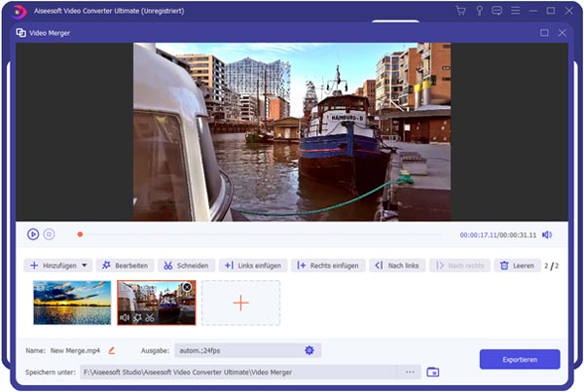This screenshot has height=392, width=584.
Task: Click Leeren to clear all clips
Action: pyautogui.click(x=518, y=266)
